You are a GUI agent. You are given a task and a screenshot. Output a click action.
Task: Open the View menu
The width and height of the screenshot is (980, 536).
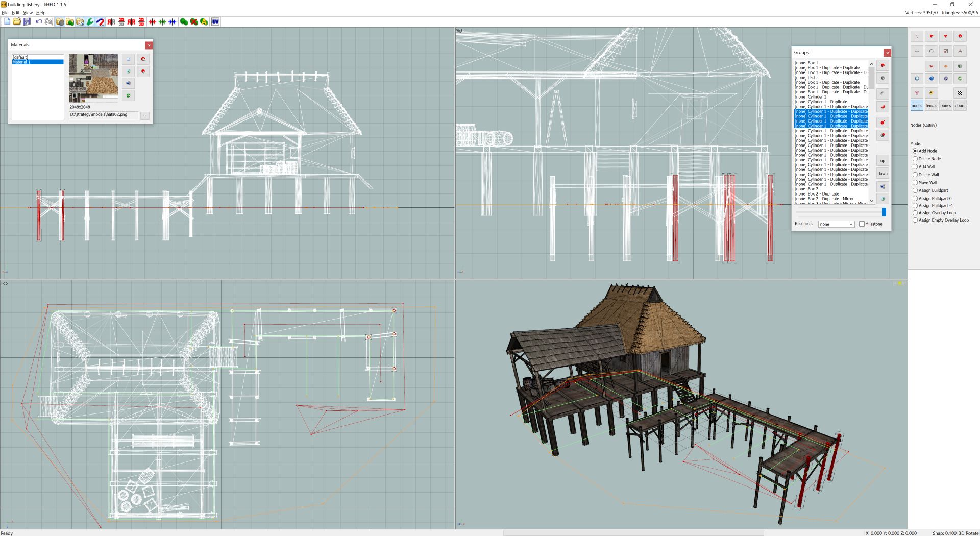point(28,12)
